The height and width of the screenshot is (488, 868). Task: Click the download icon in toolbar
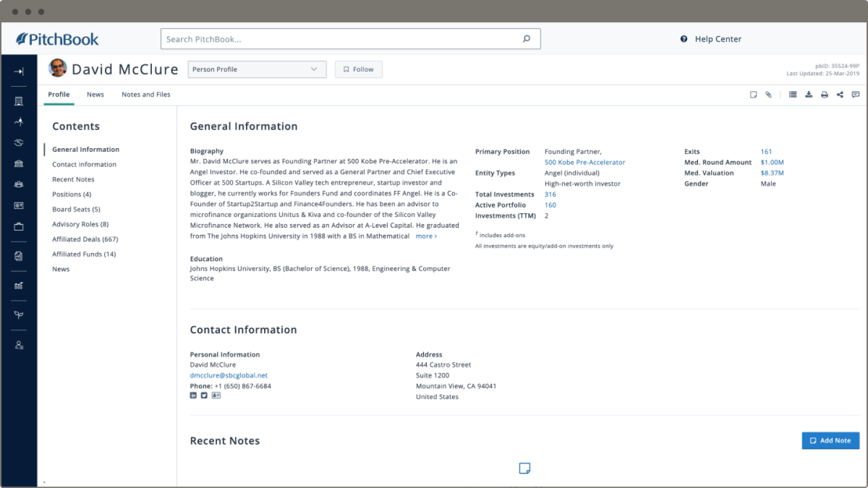[x=809, y=95]
